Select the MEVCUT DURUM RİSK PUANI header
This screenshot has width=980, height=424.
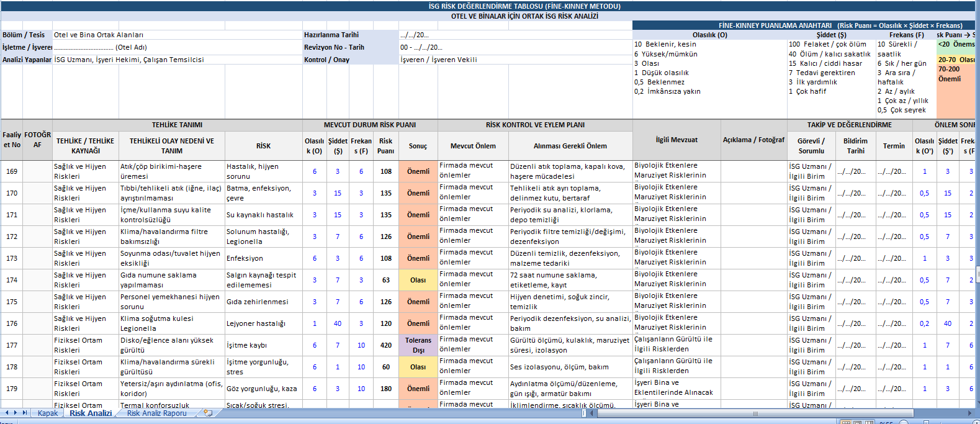(x=370, y=125)
